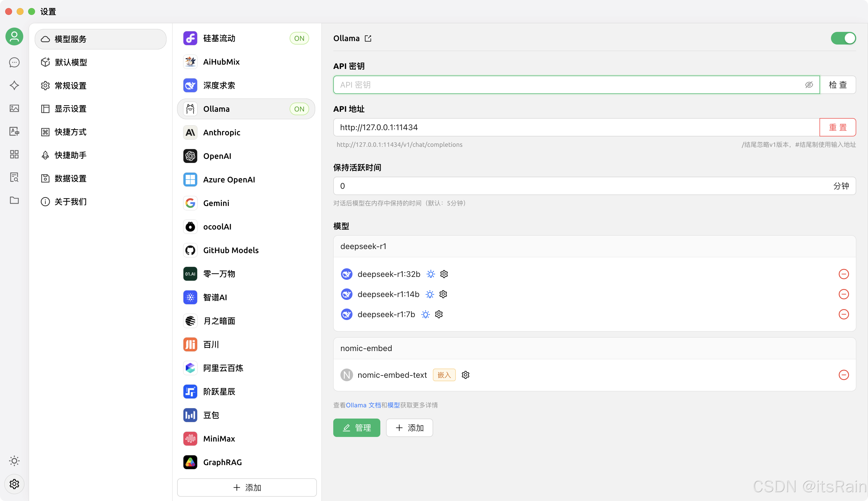The height and width of the screenshot is (501, 868).
Task: Select the MiniMax provider
Action: point(246,439)
